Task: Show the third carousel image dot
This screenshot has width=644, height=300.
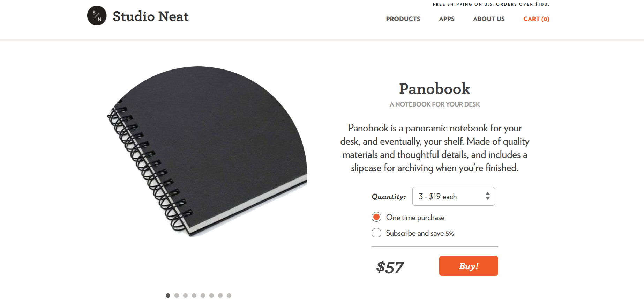Action: coord(185,295)
